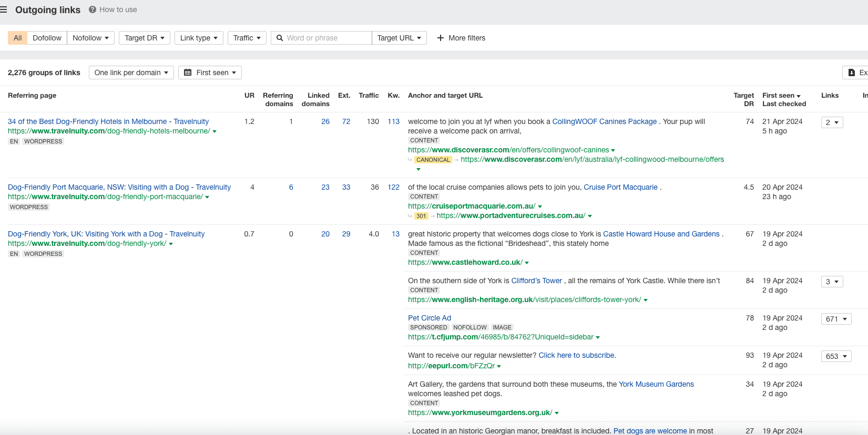Screen dimensions: 868x435
Task: Click keywords value 122
Action: click(x=394, y=187)
